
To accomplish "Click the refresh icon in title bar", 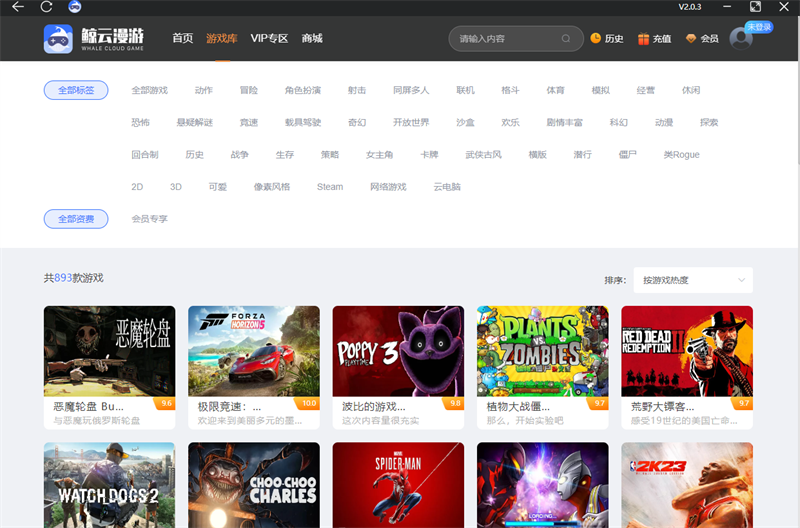I will [x=46, y=7].
